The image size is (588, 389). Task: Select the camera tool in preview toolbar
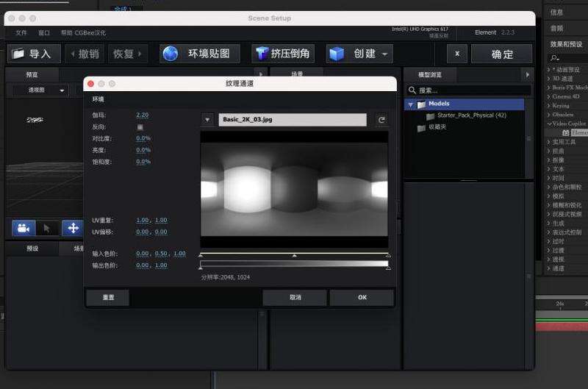point(24,228)
